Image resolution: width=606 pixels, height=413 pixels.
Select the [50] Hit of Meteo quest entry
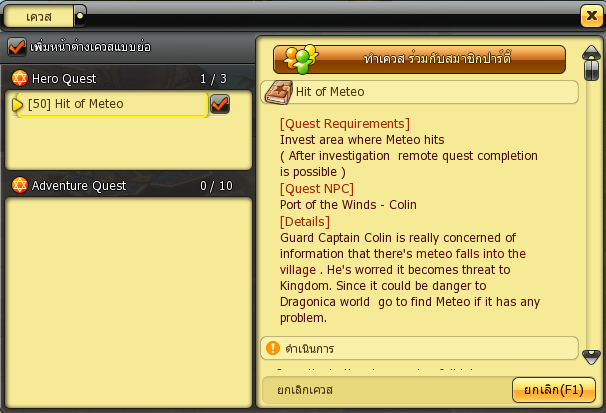tap(112, 104)
